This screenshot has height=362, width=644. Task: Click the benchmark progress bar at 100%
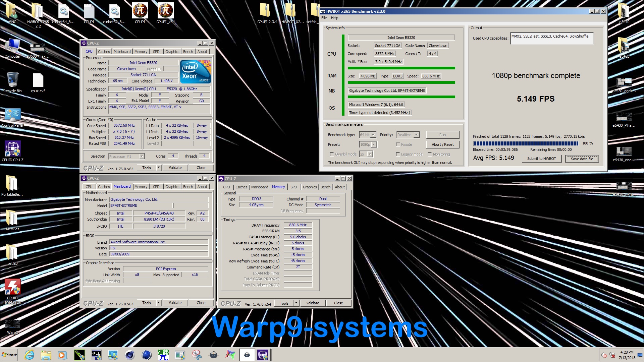coord(526,143)
